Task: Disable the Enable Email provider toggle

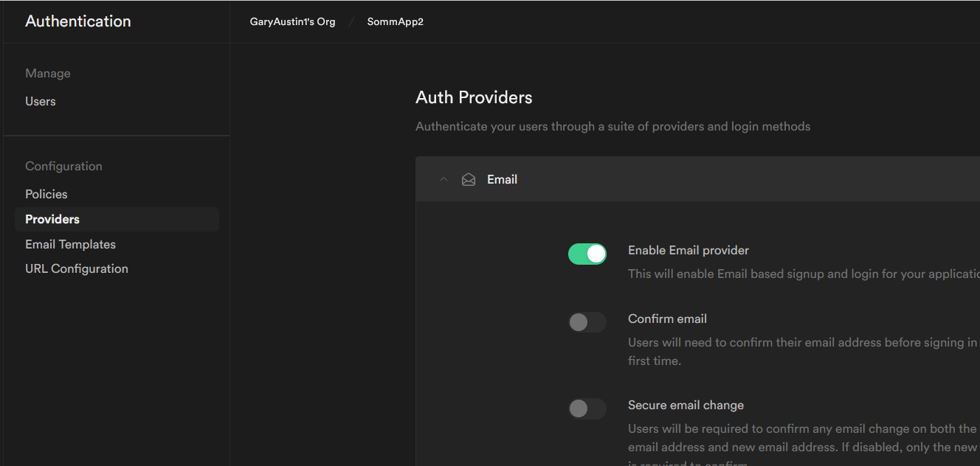Action: pos(587,253)
